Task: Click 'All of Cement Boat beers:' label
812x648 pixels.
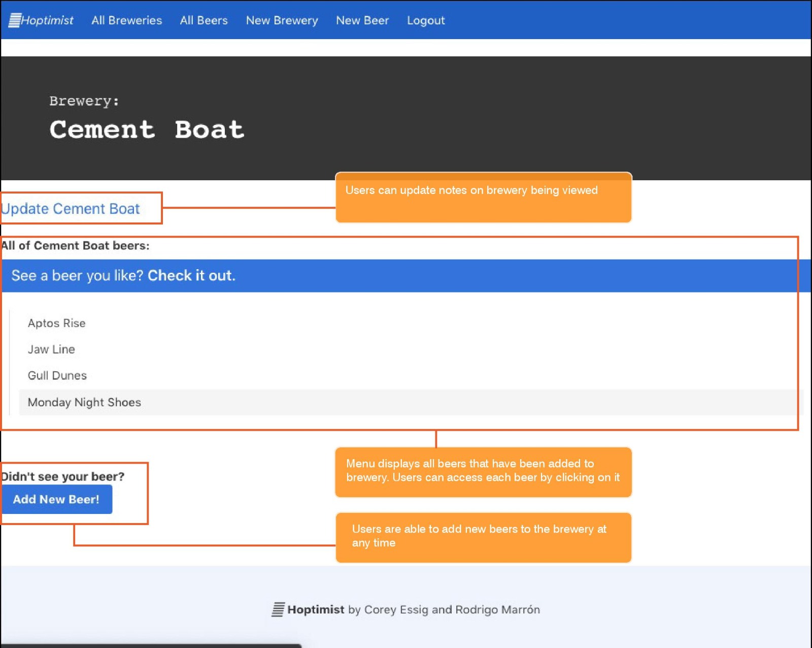Action: tap(75, 246)
